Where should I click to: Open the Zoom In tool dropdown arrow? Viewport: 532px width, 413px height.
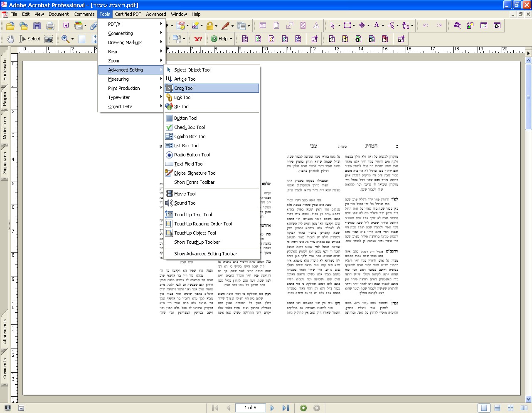tap(72, 39)
